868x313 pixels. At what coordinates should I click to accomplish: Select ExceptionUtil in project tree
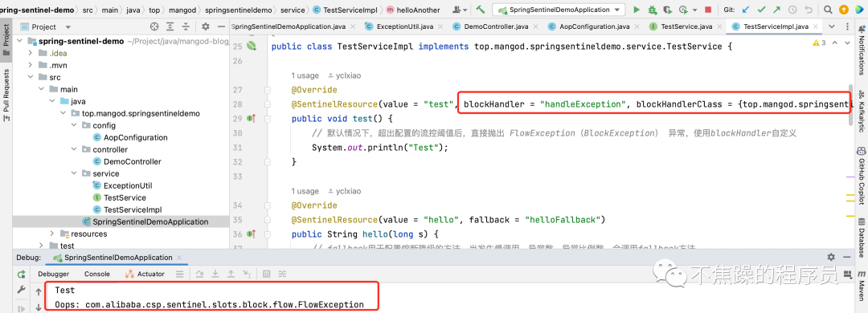(x=127, y=186)
